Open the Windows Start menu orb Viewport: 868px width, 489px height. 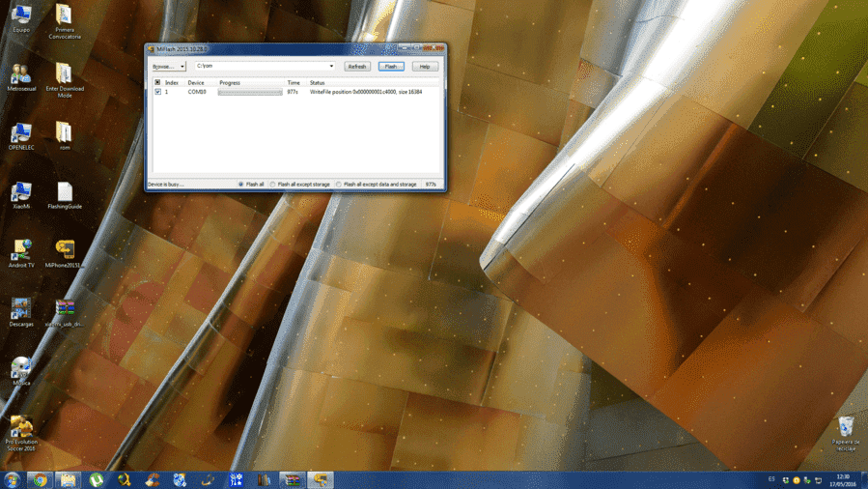pos(12,479)
